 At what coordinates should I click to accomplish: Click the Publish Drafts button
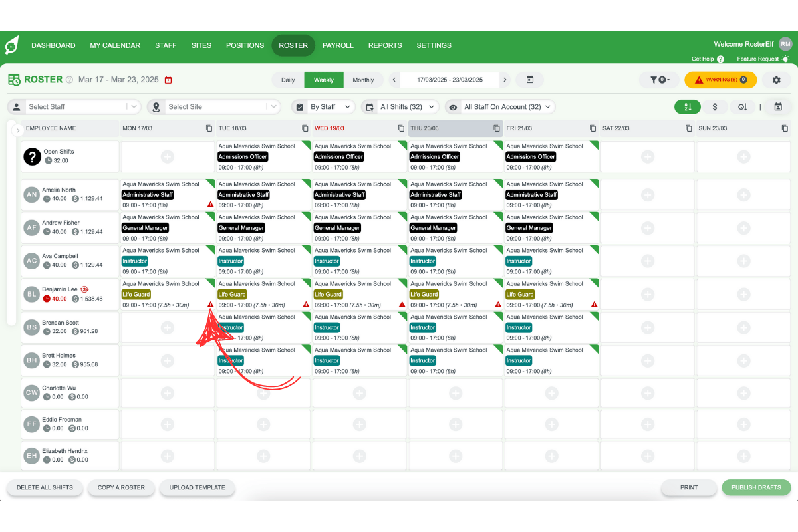coord(756,487)
